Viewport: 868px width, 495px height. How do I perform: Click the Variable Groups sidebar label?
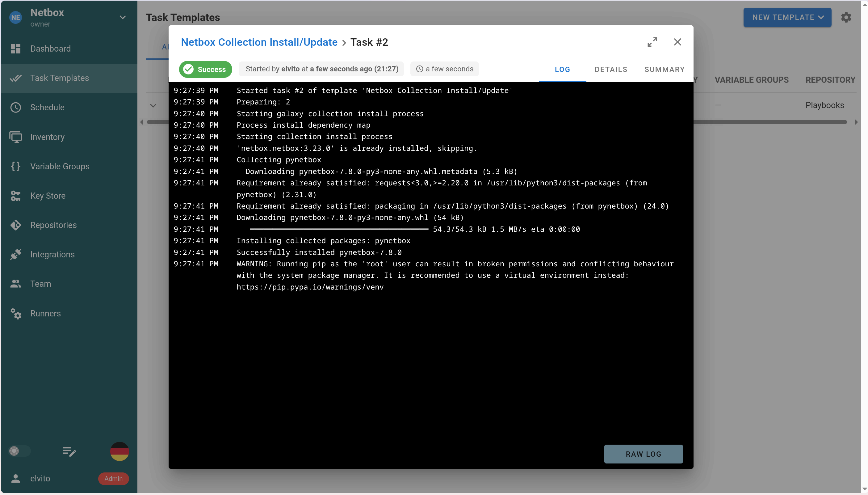click(x=60, y=166)
